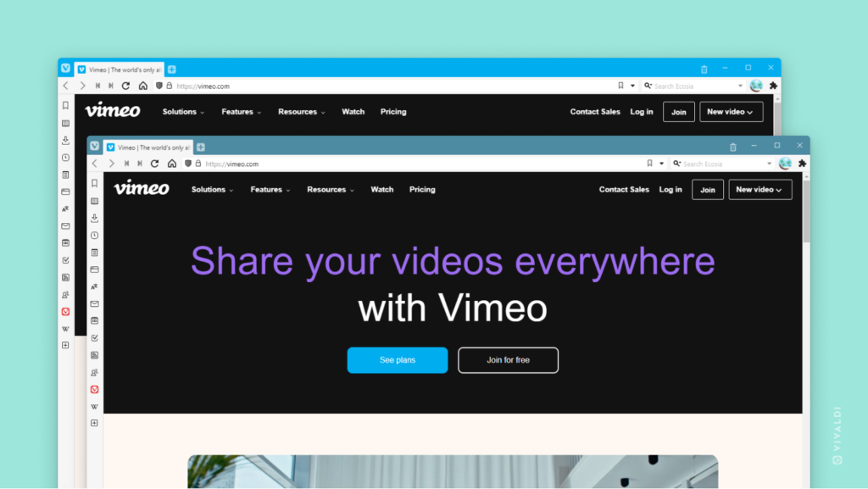The height and width of the screenshot is (489, 868).
Task: Open Downloads panel in front window sidebar
Action: (x=95, y=218)
